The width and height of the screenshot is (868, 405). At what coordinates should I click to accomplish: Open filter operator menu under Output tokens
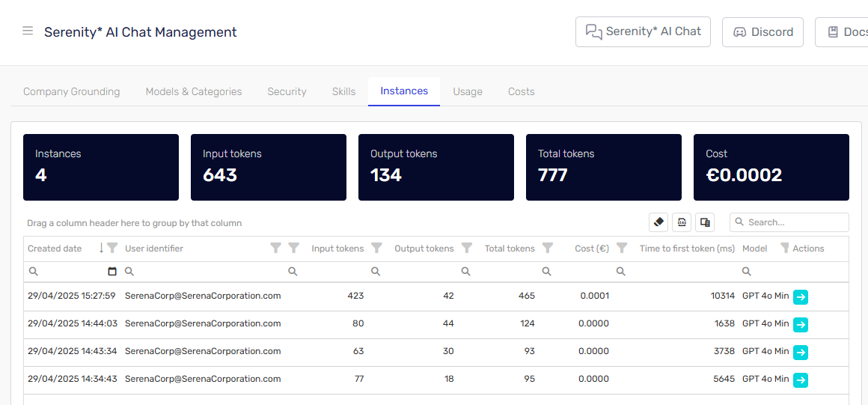pos(466,272)
